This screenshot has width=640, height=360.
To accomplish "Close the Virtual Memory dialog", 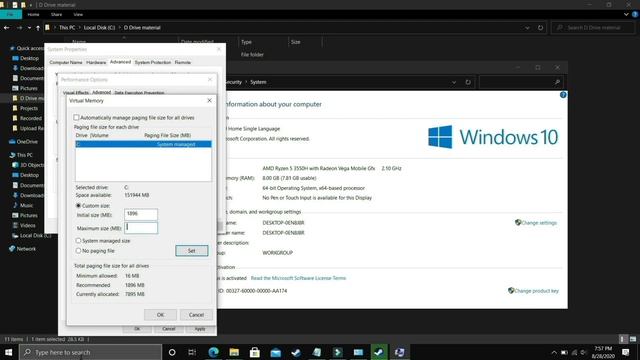I will click(209, 100).
